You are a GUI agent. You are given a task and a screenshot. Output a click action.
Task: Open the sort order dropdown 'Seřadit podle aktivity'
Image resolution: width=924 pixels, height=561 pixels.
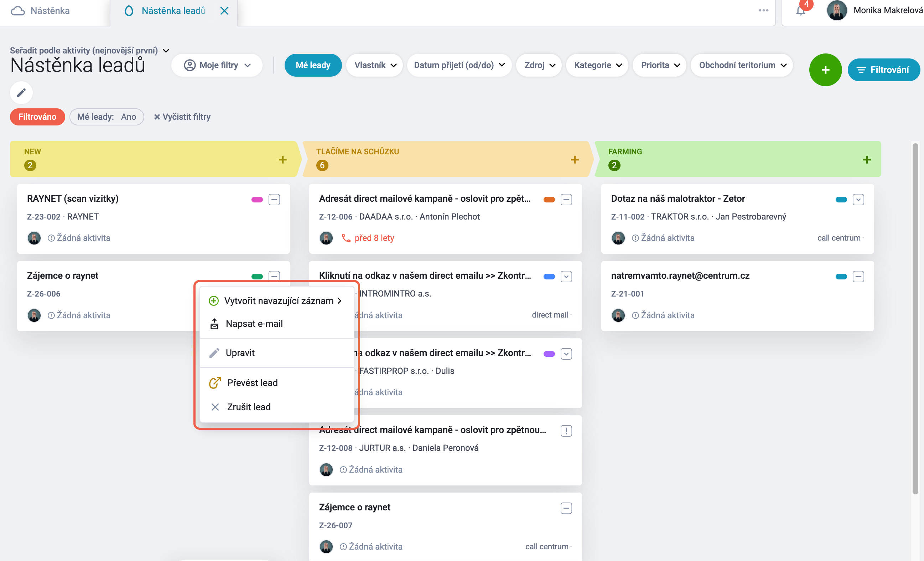point(90,50)
